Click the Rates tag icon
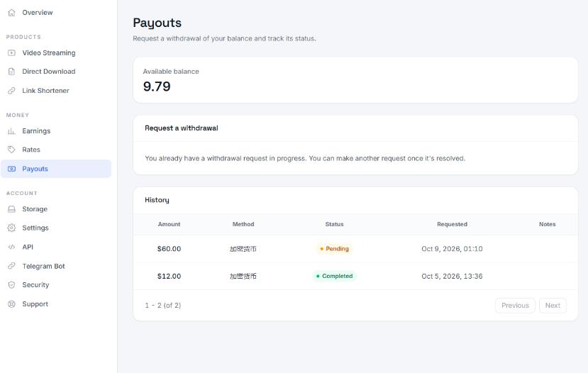588x373 pixels. pyautogui.click(x=11, y=150)
